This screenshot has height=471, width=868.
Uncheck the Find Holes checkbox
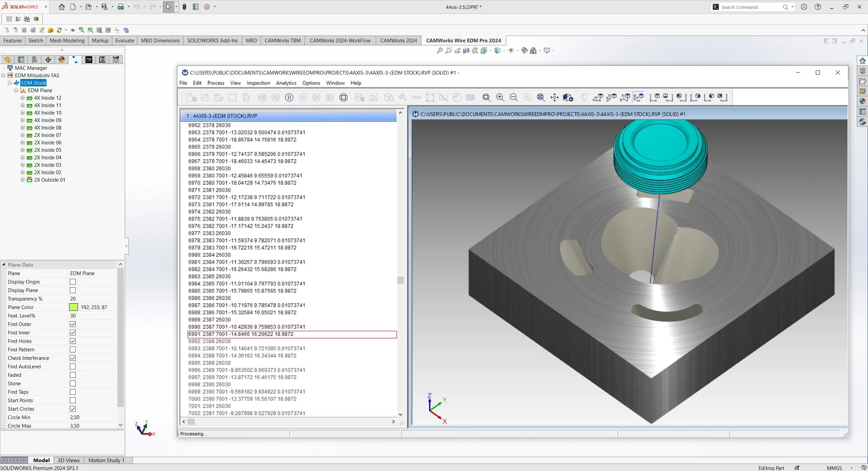coord(73,341)
